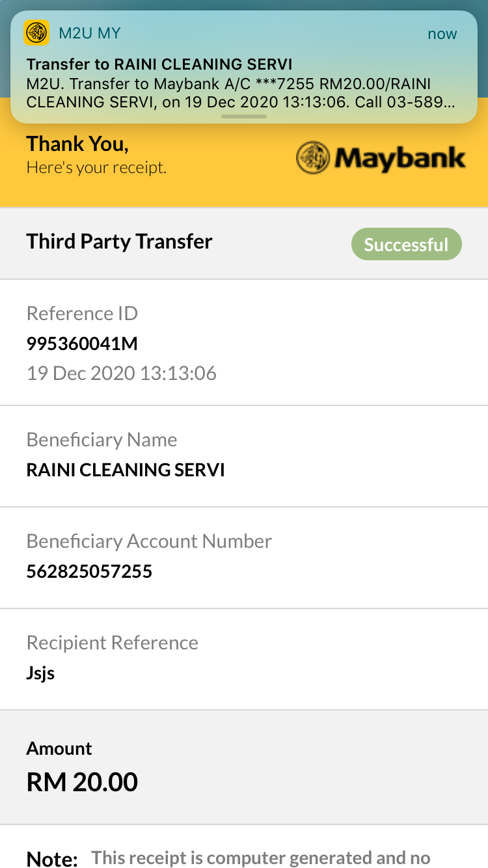488x868 pixels.
Task: Tap the Maybank tiger logo in header
Action: coord(313,157)
